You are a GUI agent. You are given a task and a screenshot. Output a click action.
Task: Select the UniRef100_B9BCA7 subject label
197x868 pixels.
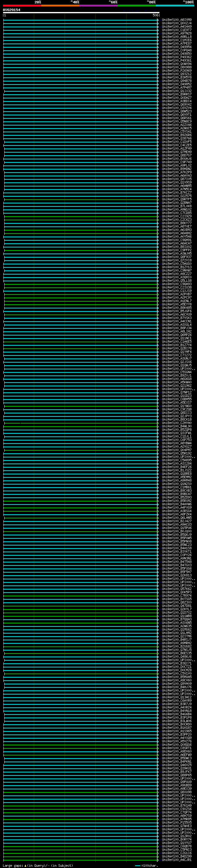[x=176, y=494]
